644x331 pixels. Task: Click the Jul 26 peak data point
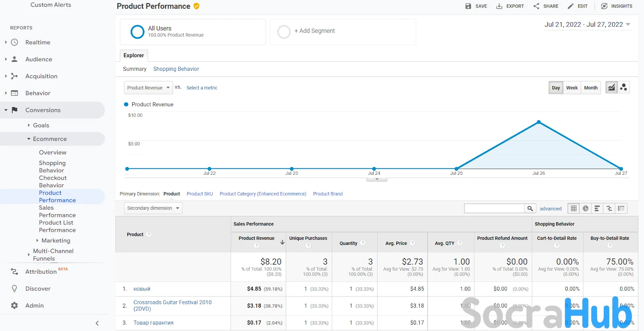tap(539, 122)
